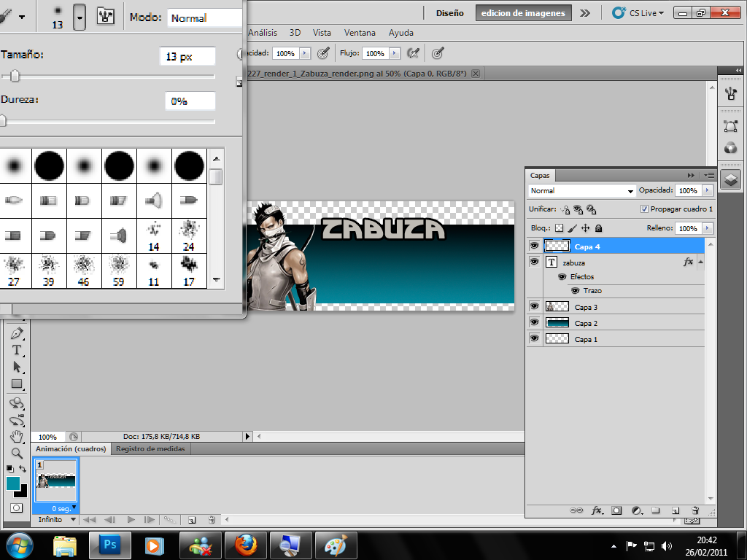Toggle tablet pressure for opacity

(323, 53)
